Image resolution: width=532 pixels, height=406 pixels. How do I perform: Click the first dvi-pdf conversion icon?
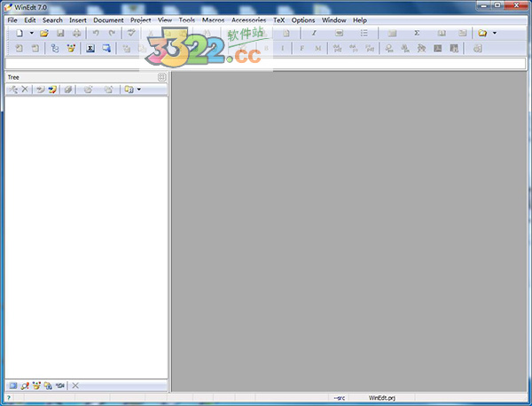(x=337, y=49)
